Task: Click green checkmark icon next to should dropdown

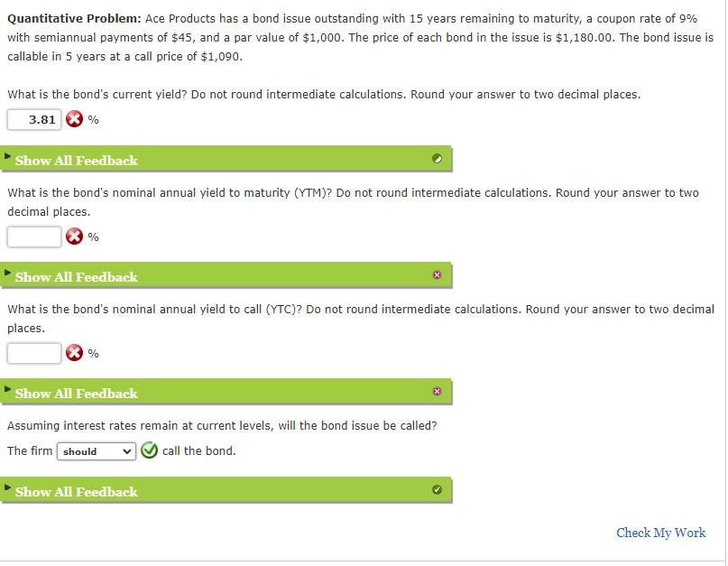Action: tap(149, 450)
